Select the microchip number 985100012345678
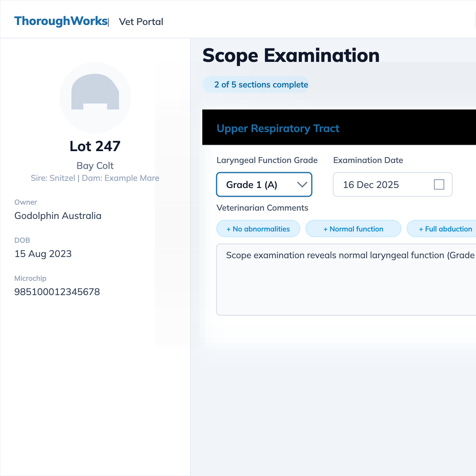This screenshot has height=476, width=476. 57,292
